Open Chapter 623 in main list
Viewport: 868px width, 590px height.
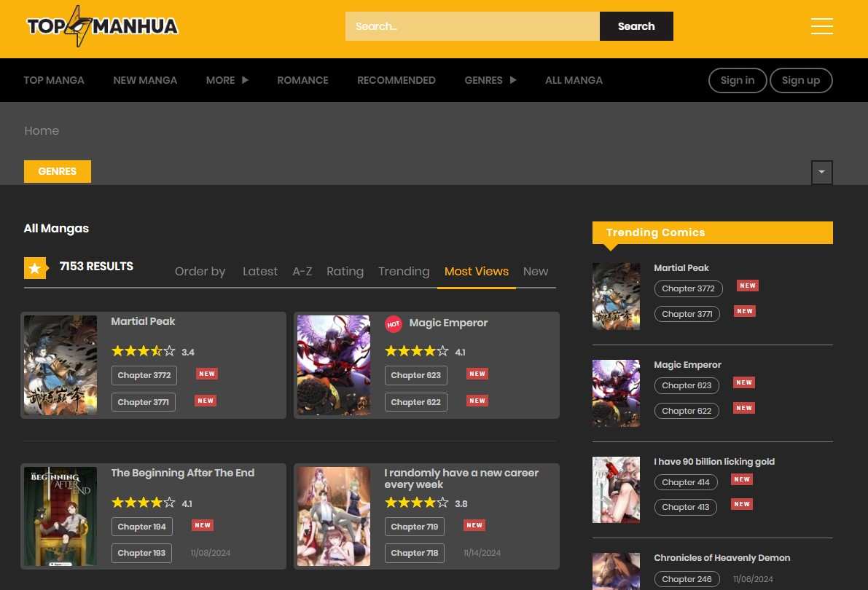[x=415, y=375]
